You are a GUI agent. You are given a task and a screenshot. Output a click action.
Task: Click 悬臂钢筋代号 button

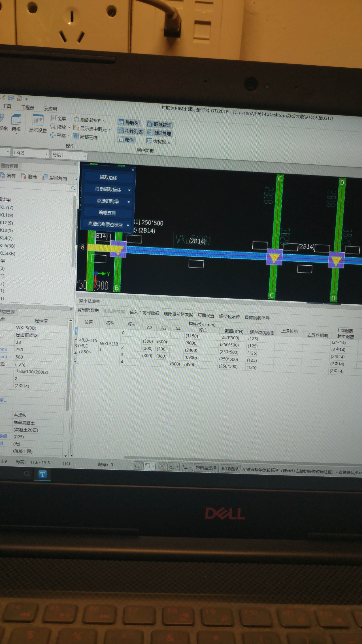click(257, 318)
